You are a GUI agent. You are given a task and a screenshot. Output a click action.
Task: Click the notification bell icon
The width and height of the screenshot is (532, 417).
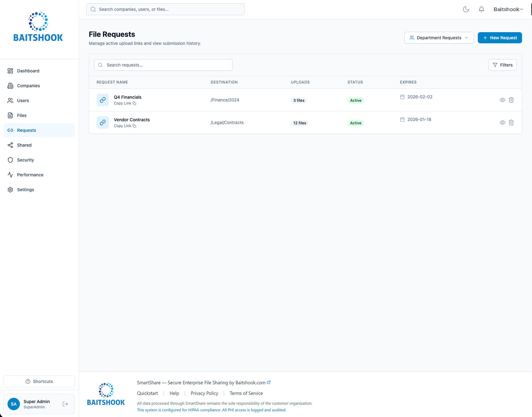click(x=481, y=9)
